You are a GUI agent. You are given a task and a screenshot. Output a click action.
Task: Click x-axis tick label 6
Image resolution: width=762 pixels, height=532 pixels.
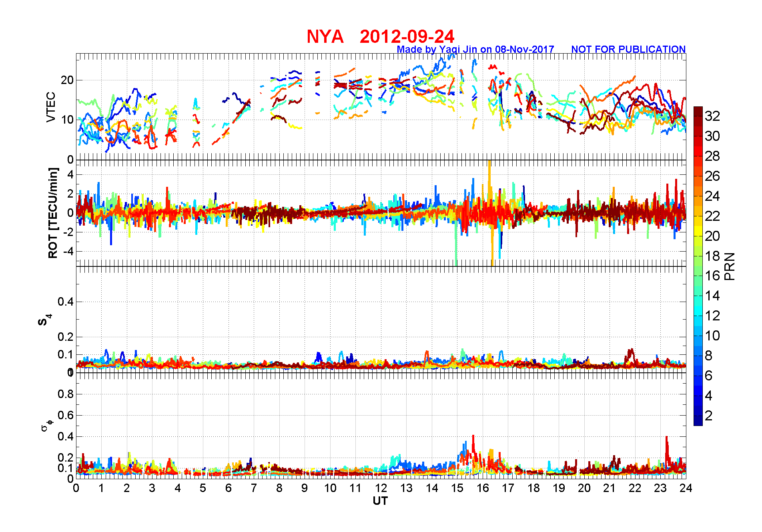229,488
